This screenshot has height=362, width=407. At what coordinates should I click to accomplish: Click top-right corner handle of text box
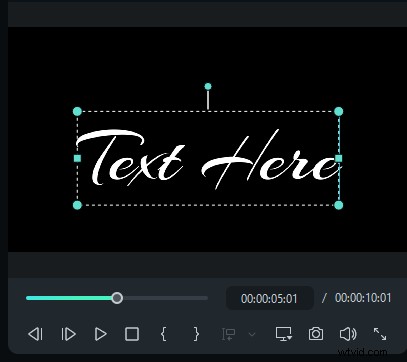click(339, 111)
